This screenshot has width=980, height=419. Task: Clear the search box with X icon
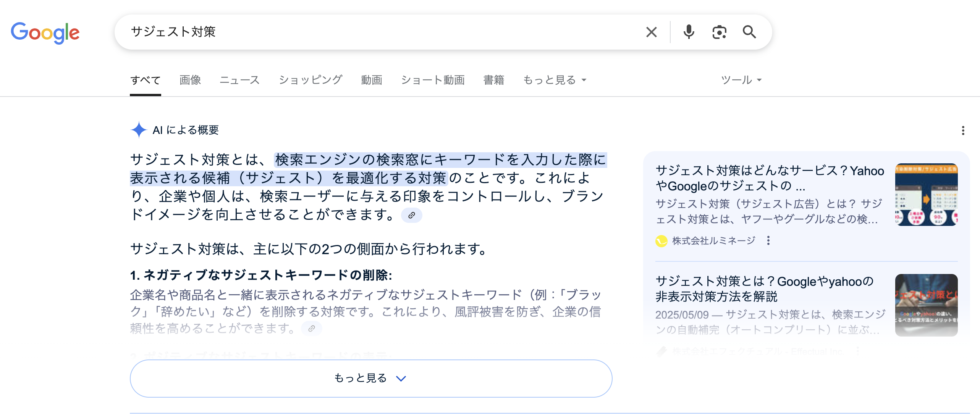[651, 32]
